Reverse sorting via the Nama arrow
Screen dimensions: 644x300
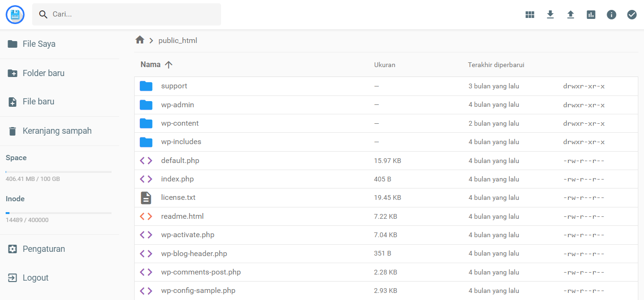click(169, 64)
